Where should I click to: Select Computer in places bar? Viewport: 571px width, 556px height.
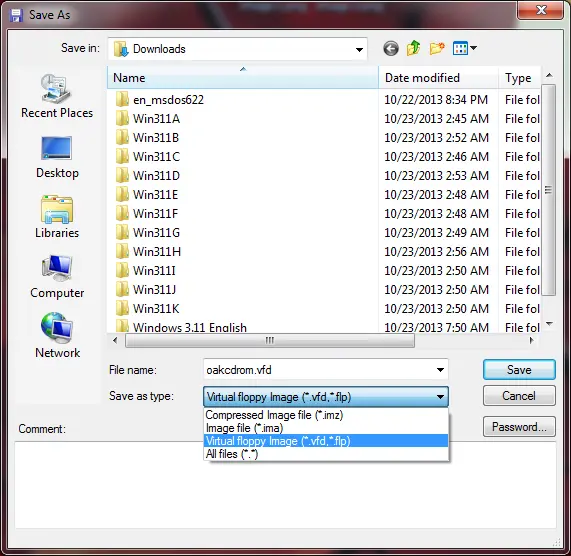pos(57,277)
